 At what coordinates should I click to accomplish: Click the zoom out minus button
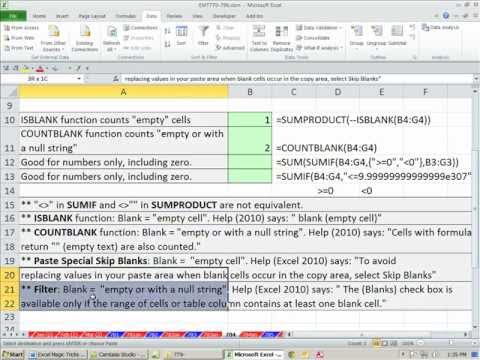[421, 343]
